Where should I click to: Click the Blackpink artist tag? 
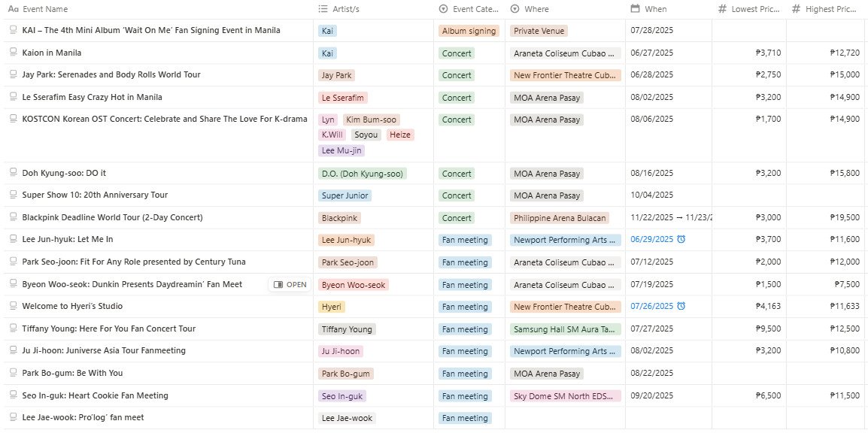coord(339,218)
